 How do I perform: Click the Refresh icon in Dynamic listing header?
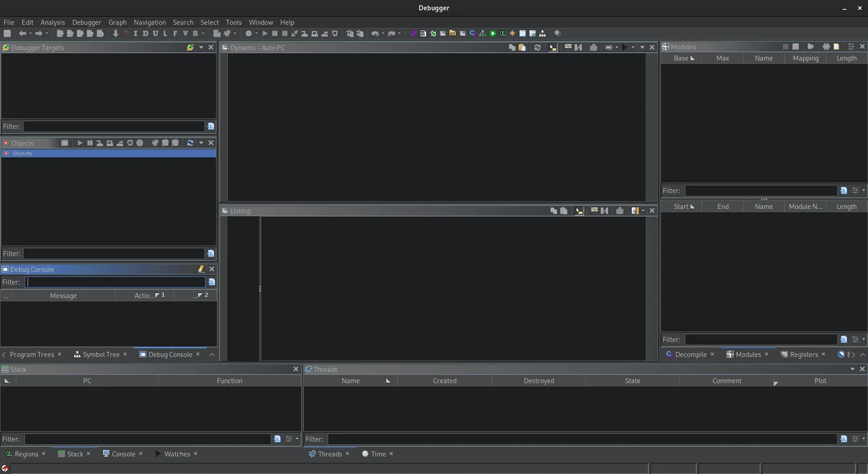coord(538,47)
